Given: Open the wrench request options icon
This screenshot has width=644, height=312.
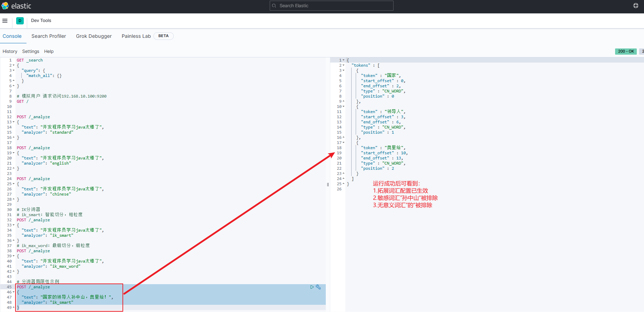Looking at the screenshot, I should click(x=318, y=287).
